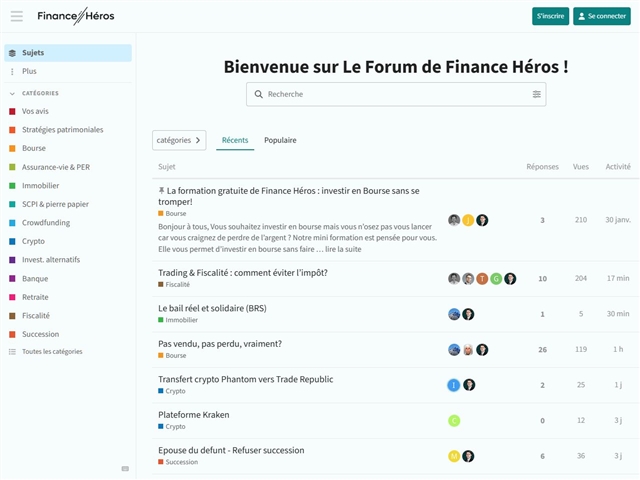Click lire la suite link
This screenshot has width=640, height=480.
(343, 249)
